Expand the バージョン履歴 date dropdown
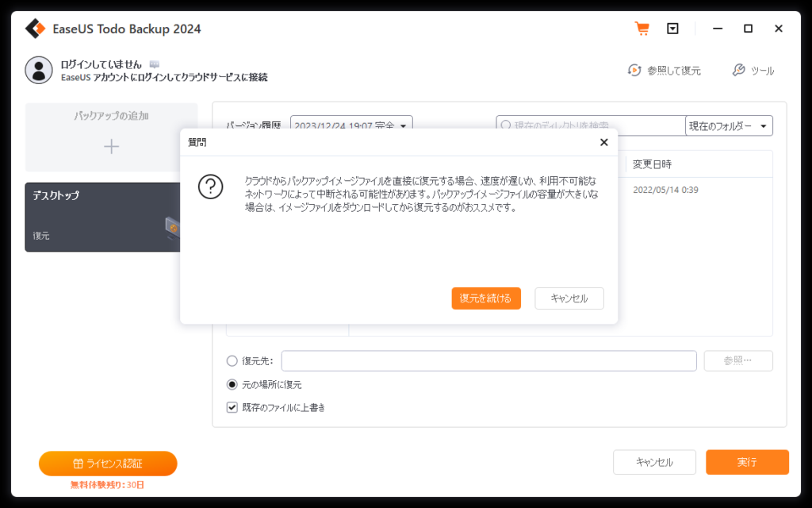This screenshot has height=508, width=812. click(351, 125)
